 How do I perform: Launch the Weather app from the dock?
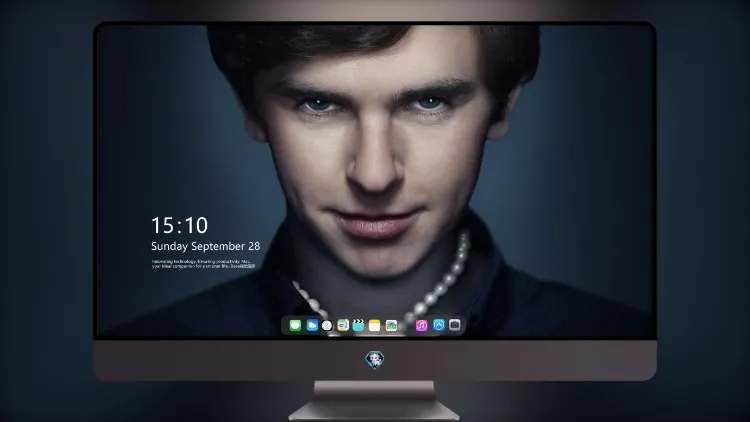pos(312,325)
